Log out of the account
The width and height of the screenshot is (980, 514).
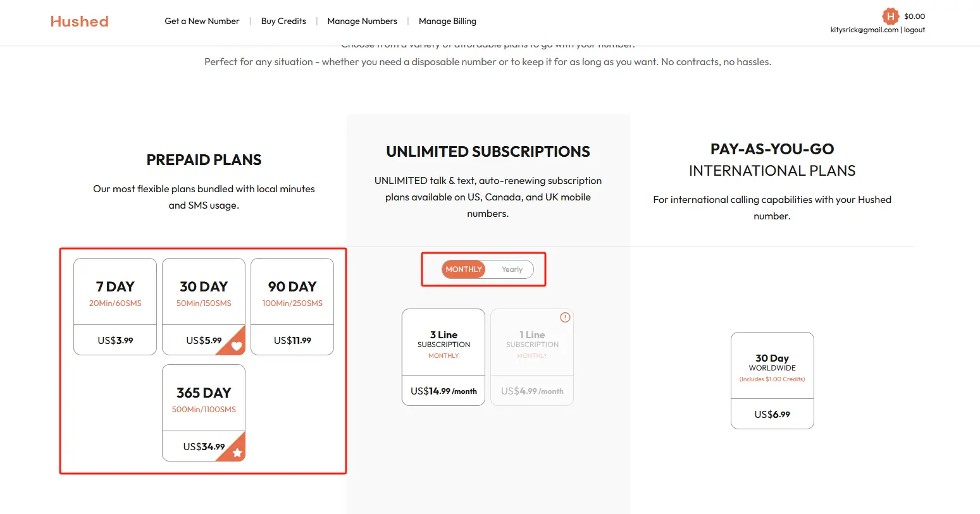pos(914,30)
